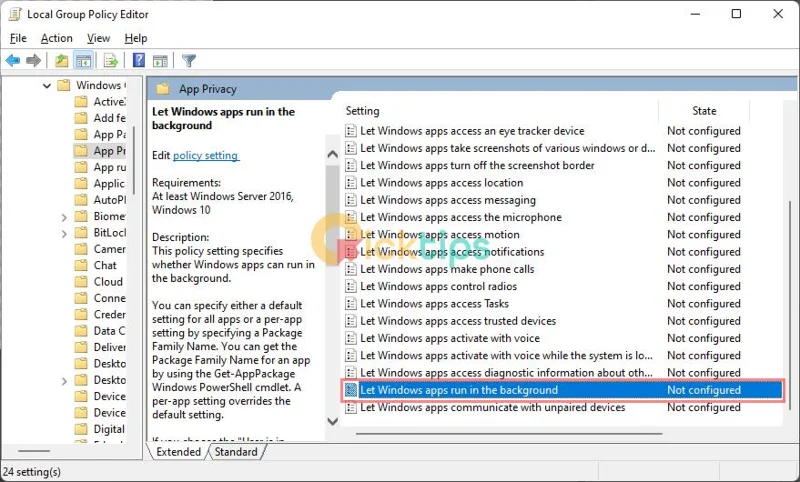Image resolution: width=800 pixels, height=482 pixels.
Task: Click policy icon beside trusted devices setting
Action: pos(351,321)
